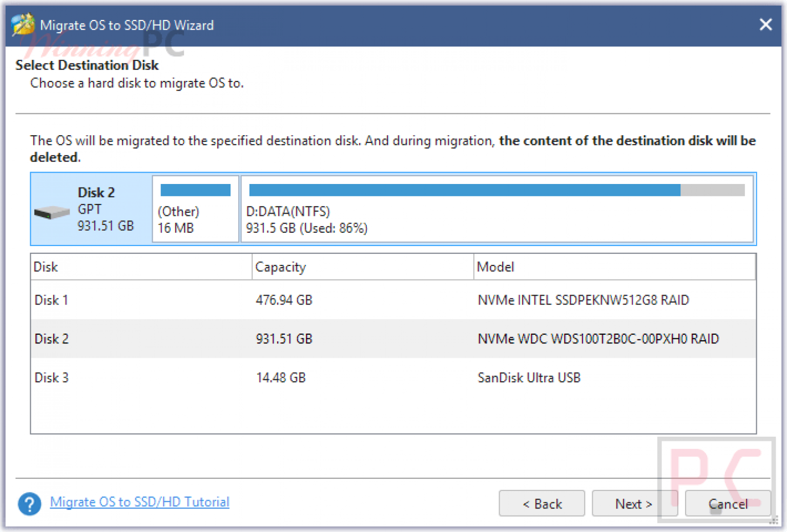Image resolution: width=787 pixels, height=532 pixels.
Task: Select the D:DATA(NTFS) partition block
Action: 497,209
